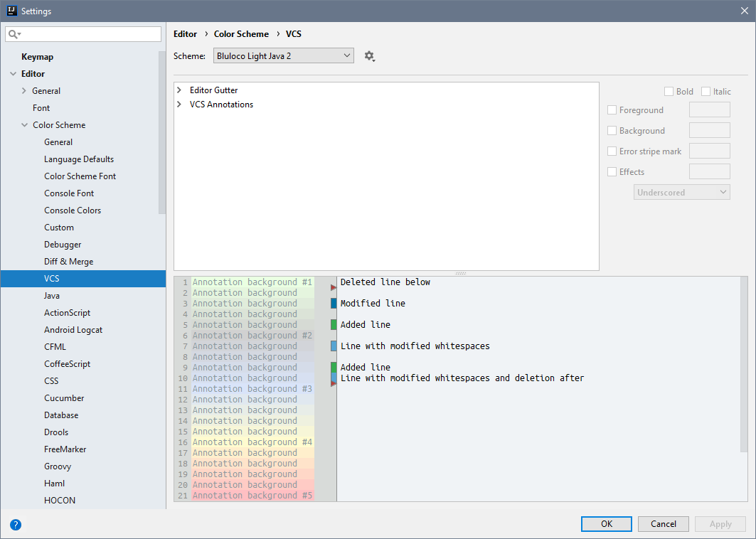The width and height of the screenshot is (756, 539).
Task: Click the light-blue modified whitespaces gutter marker
Action: point(334,346)
